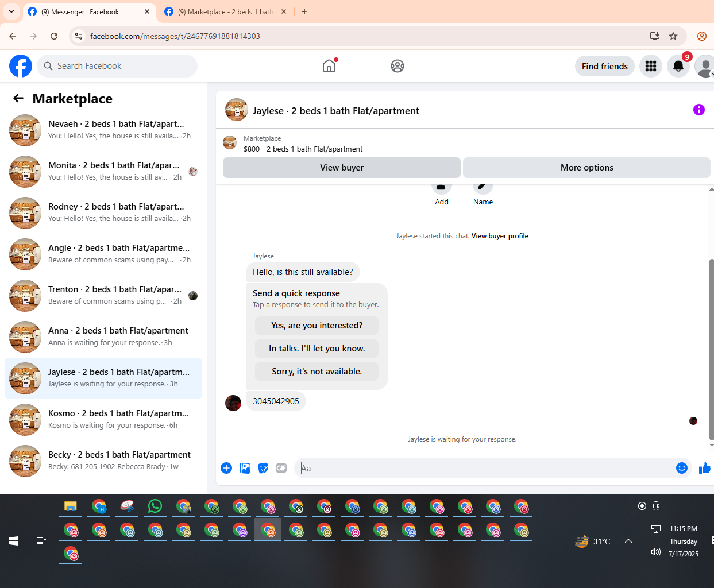Open Rodney conversation in list

(103, 213)
